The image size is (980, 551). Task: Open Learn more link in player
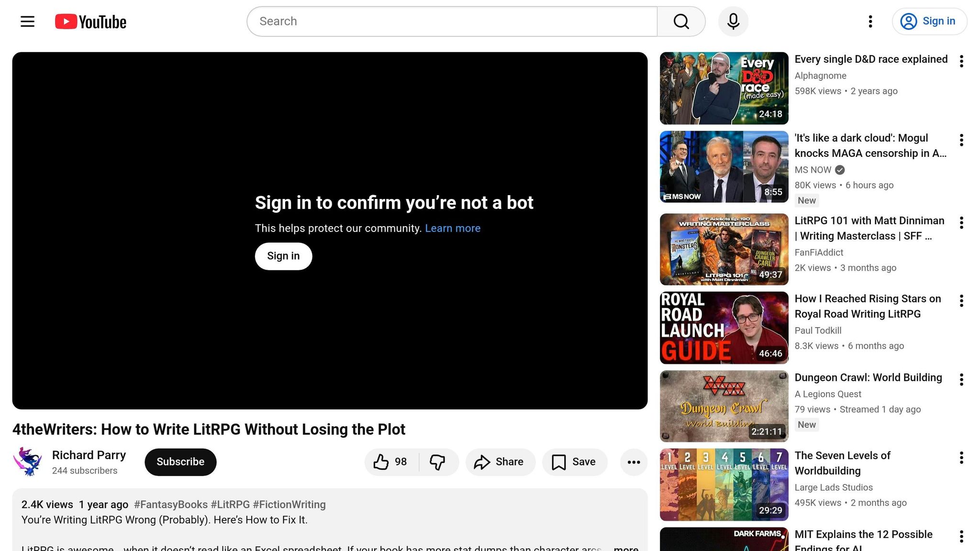point(453,229)
